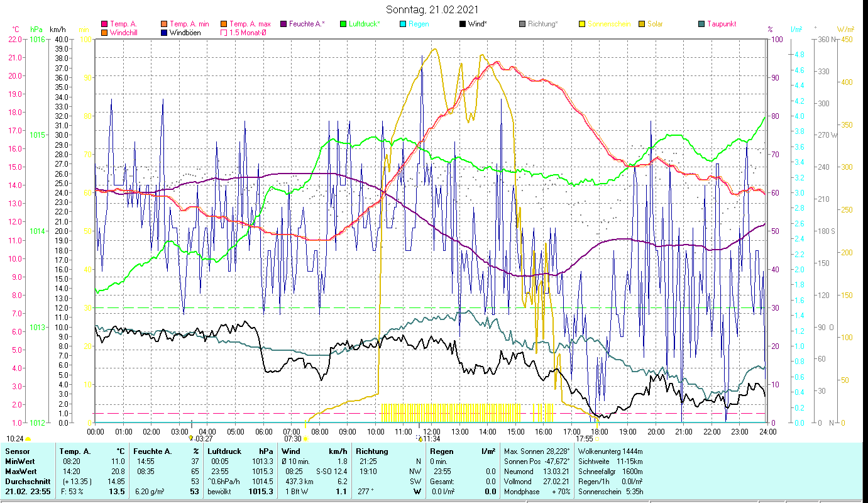Click the cyan Regen legend square
The image size is (868, 503).
click(x=403, y=25)
